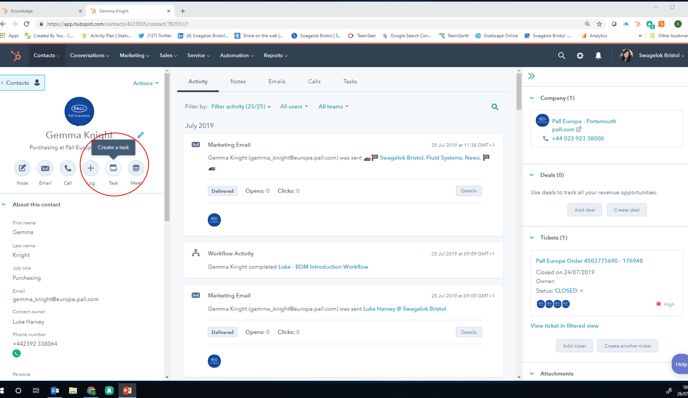Open Pall Europe - Portsmouth company link
The height and width of the screenshot is (398, 688).
[584, 121]
